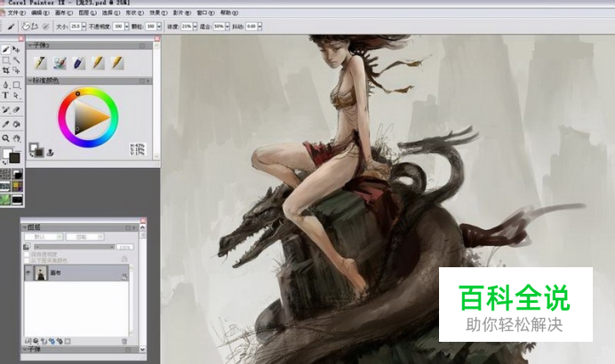Select the Cloner tool
The image size is (615, 364).
5,110
